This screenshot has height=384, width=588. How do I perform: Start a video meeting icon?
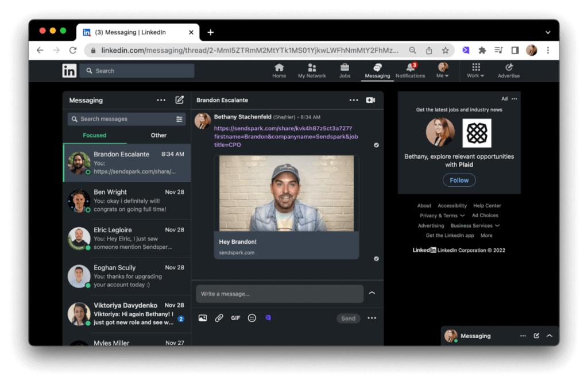point(370,100)
